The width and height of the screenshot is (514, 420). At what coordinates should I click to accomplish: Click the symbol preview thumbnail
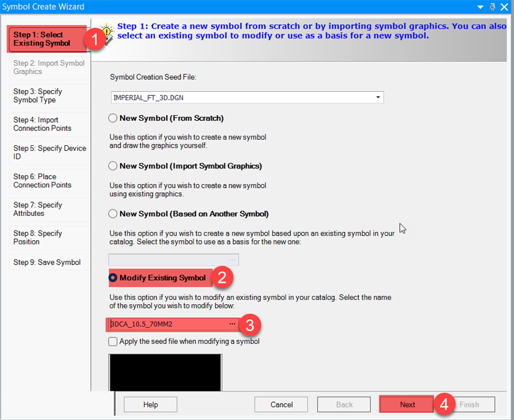[166, 373]
